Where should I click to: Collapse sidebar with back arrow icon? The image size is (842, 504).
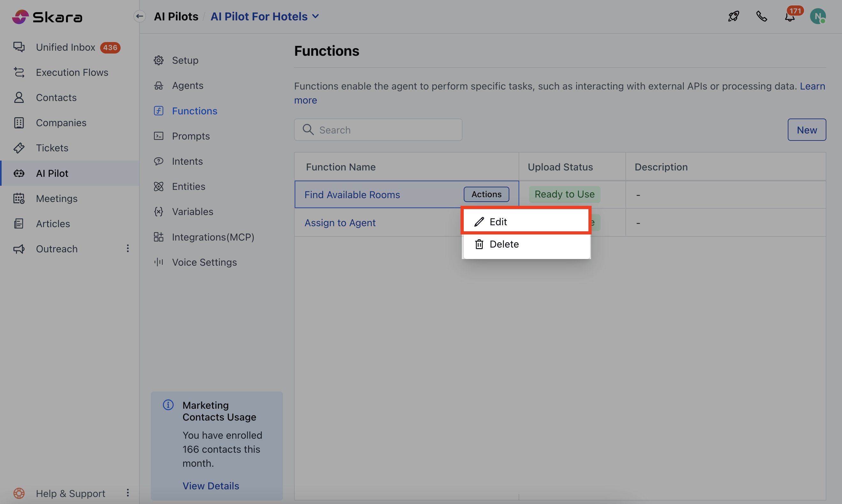click(x=139, y=16)
